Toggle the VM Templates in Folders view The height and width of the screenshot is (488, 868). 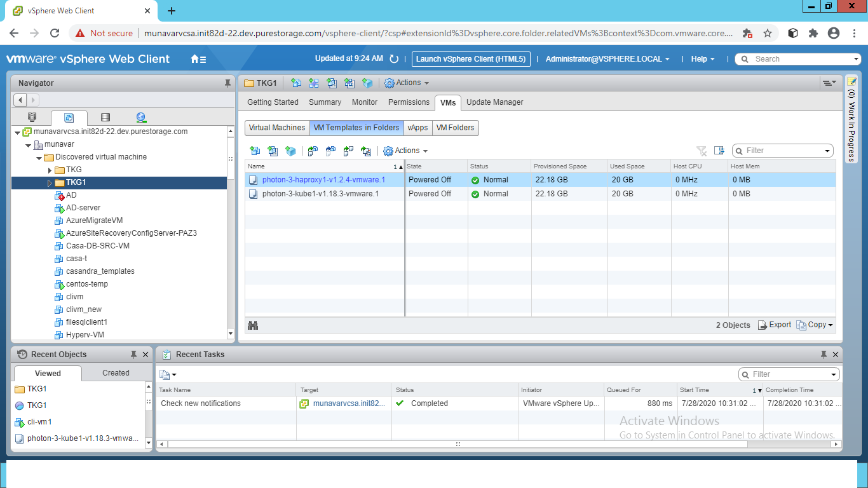pos(356,128)
